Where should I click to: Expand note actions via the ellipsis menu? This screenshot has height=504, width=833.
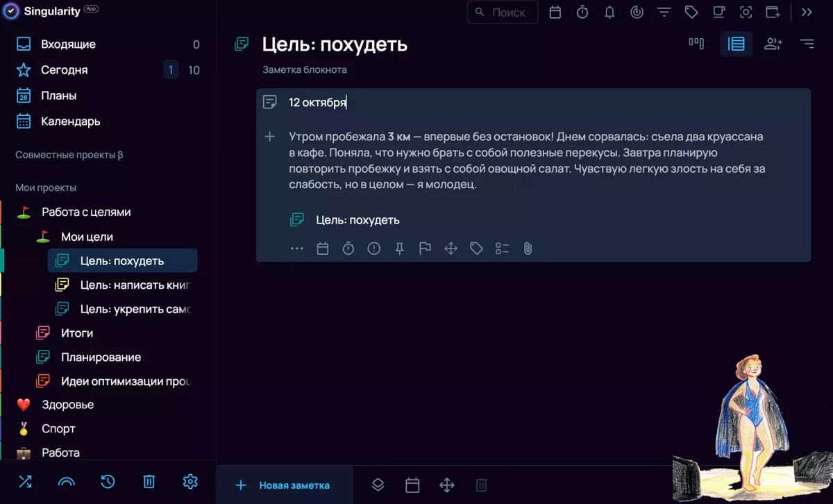tap(296, 248)
